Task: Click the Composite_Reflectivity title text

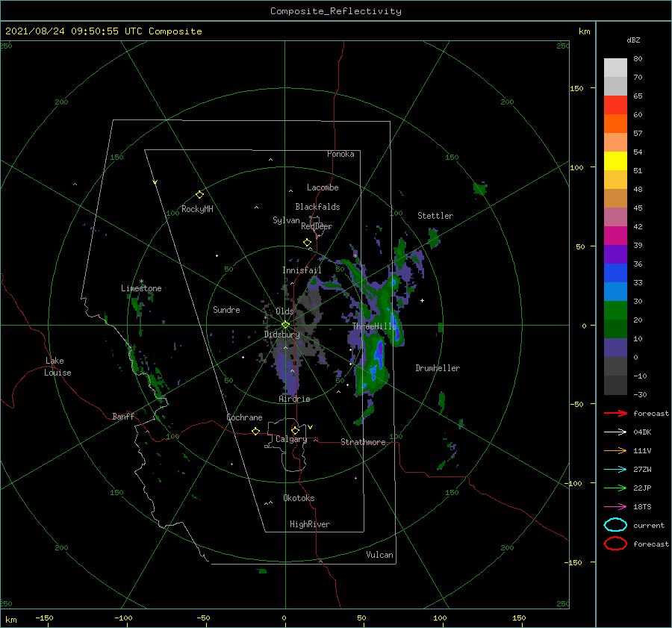Action: click(x=336, y=11)
